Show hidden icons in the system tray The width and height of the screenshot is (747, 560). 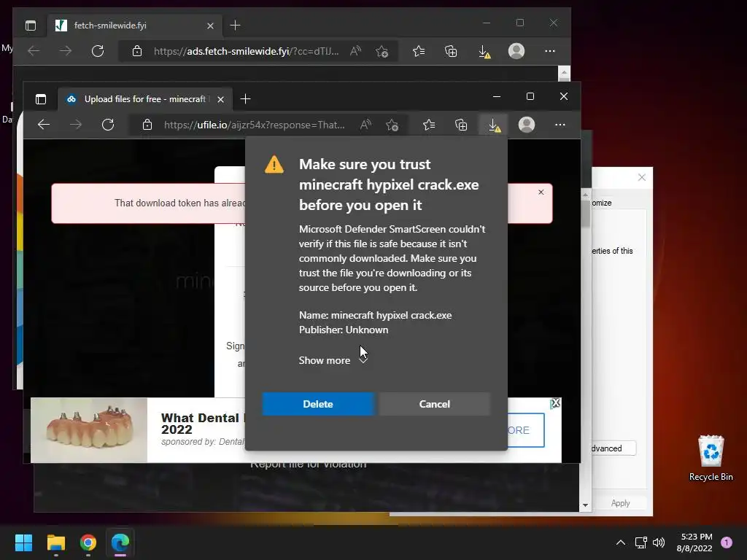click(620, 542)
